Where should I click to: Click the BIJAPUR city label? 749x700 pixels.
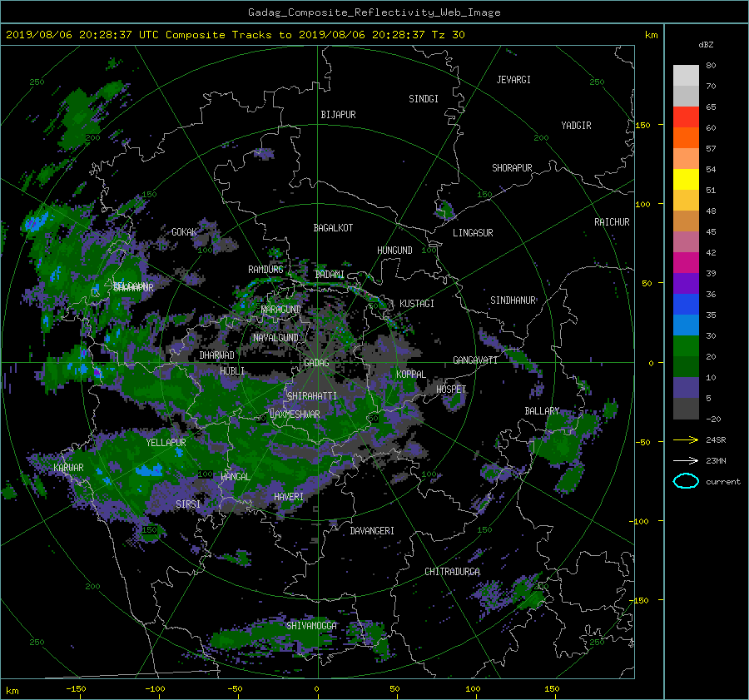(338, 115)
